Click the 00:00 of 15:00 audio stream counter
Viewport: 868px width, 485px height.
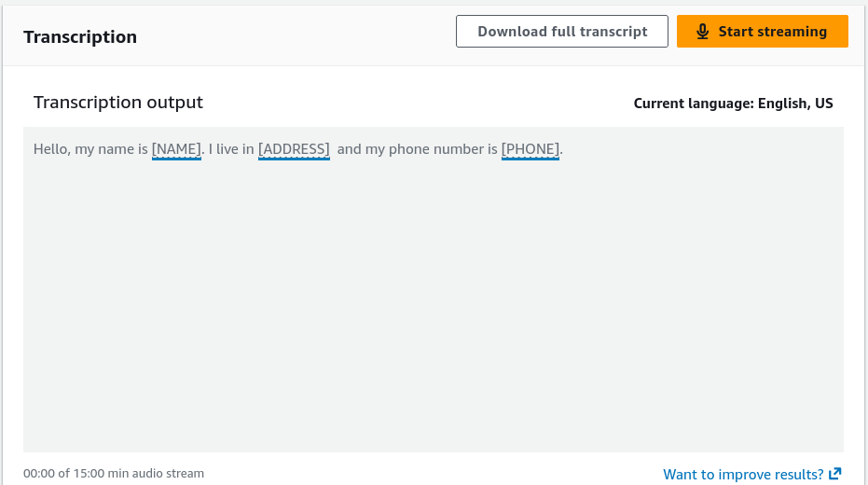(114, 474)
